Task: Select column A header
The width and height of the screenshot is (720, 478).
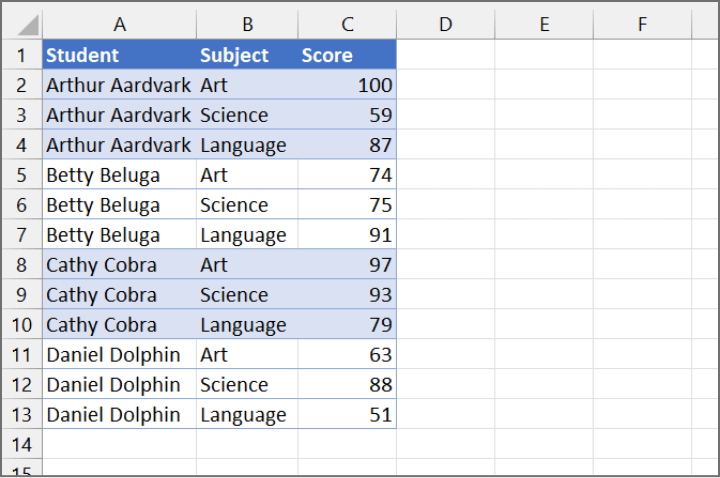Action: tap(119, 24)
